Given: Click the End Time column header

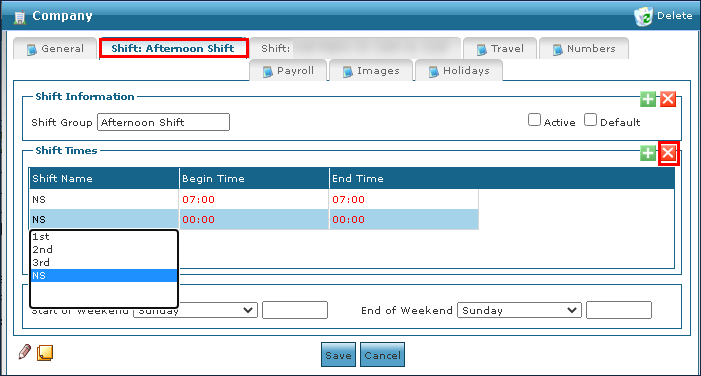Looking at the screenshot, I should [404, 178].
